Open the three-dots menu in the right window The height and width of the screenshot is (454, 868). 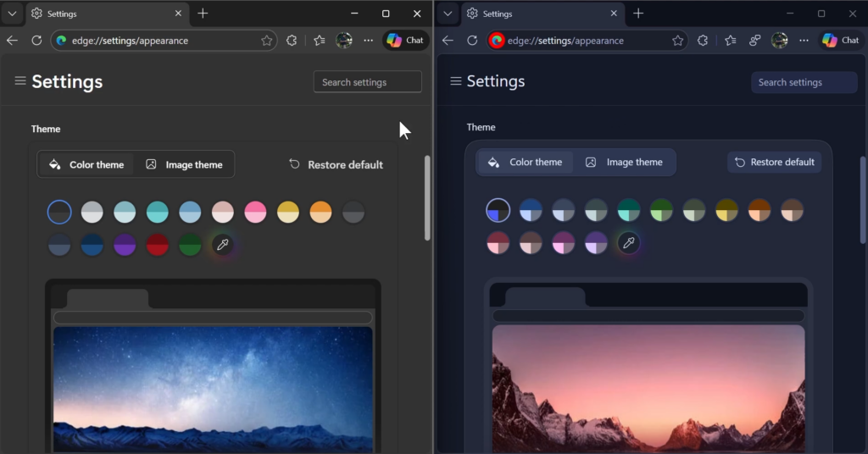coord(804,40)
